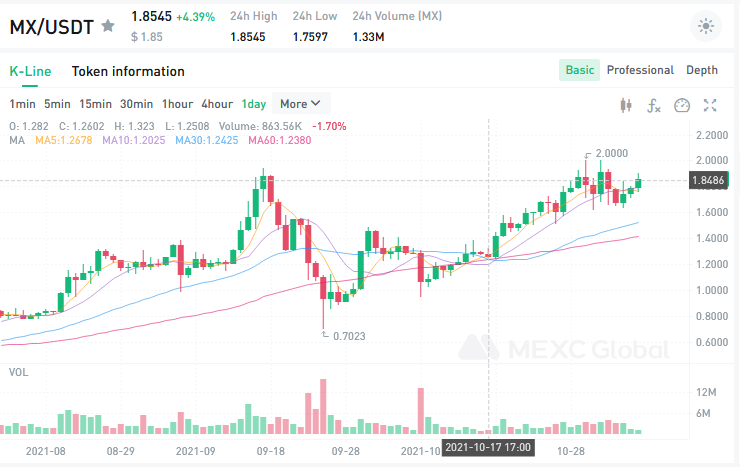Click the 2021-10-17 17:00 time marker
This screenshot has width=740, height=467.
pyautogui.click(x=488, y=447)
